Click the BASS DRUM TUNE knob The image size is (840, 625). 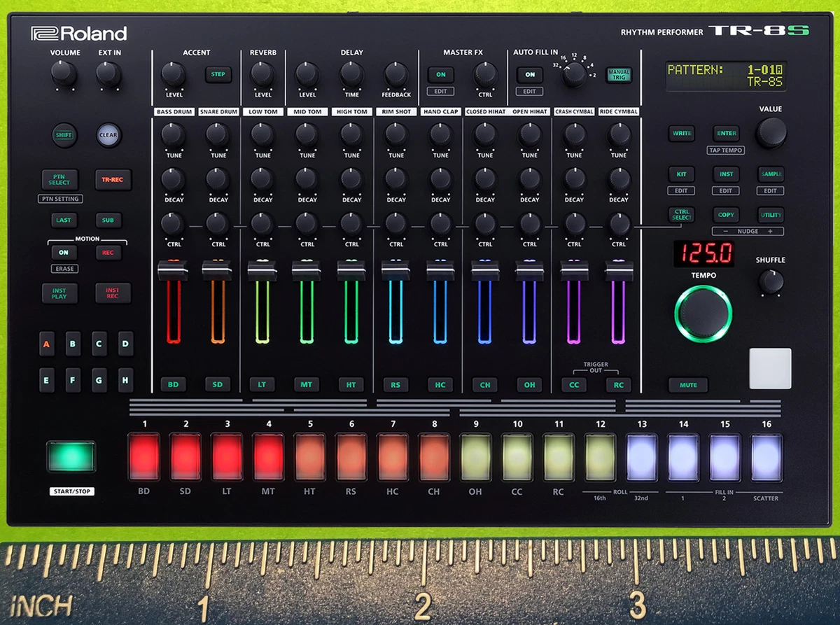click(x=173, y=134)
